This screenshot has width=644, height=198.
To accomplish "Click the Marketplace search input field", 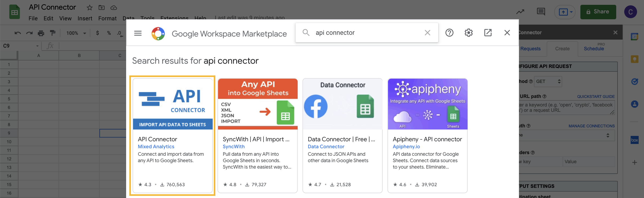I will click(367, 33).
